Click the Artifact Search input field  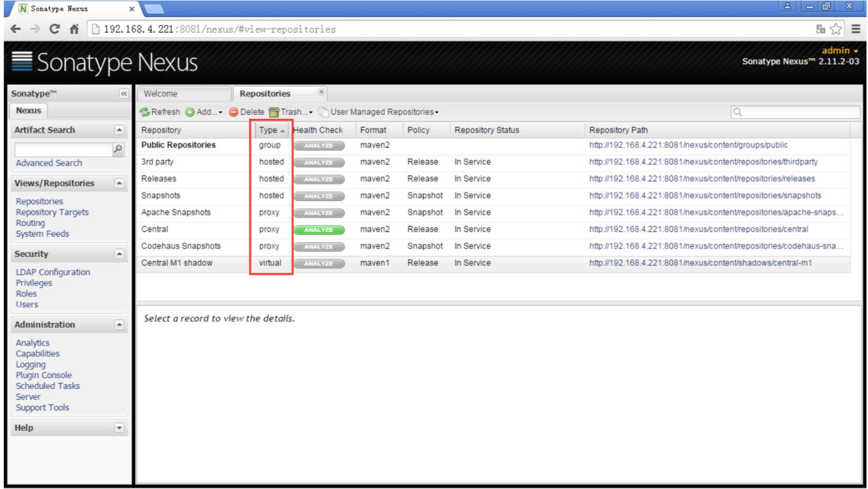(63, 149)
